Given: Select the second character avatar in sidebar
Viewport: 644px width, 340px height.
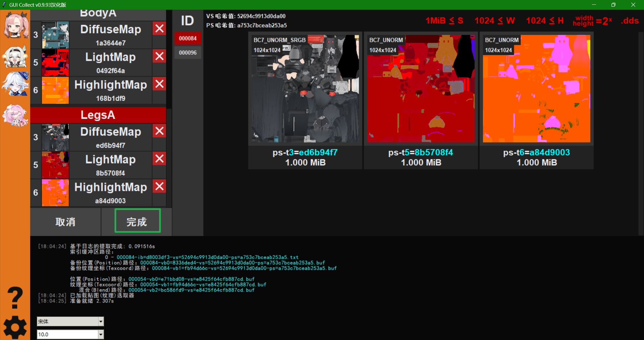Looking at the screenshot, I should click(15, 57).
